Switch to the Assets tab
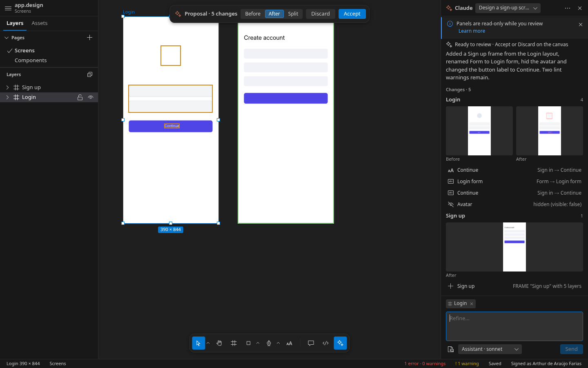This screenshot has width=588, height=368. pos(40,23)
